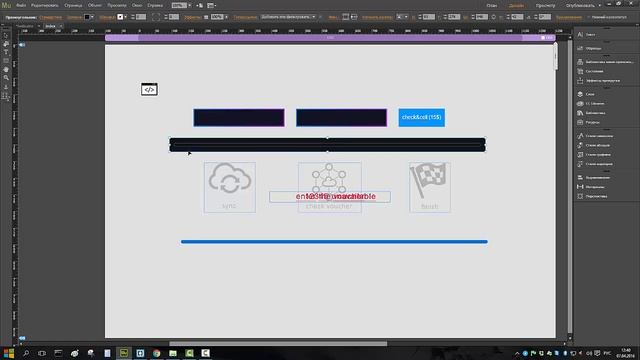Open the Страница menu
640x360 pixels.
tap(73, 6)
